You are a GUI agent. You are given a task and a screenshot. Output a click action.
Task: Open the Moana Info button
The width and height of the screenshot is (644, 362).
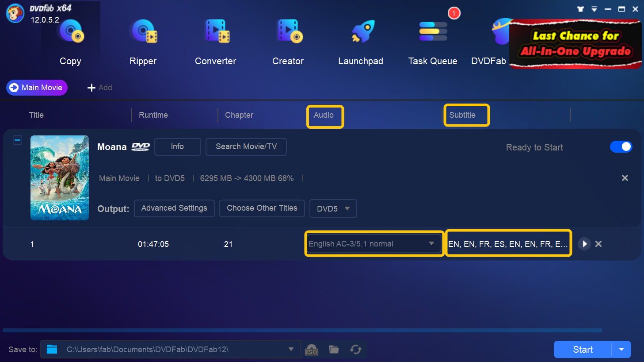click(x=177, y=146)
